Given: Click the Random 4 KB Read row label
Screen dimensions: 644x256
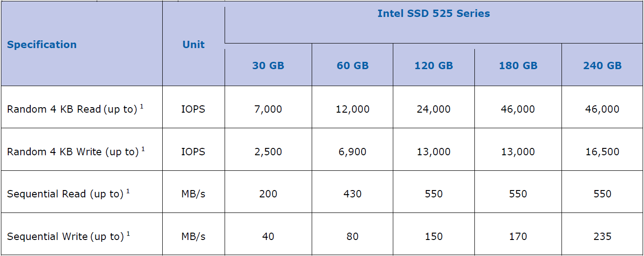Looking at the screenshot, I should coord(72,109).
